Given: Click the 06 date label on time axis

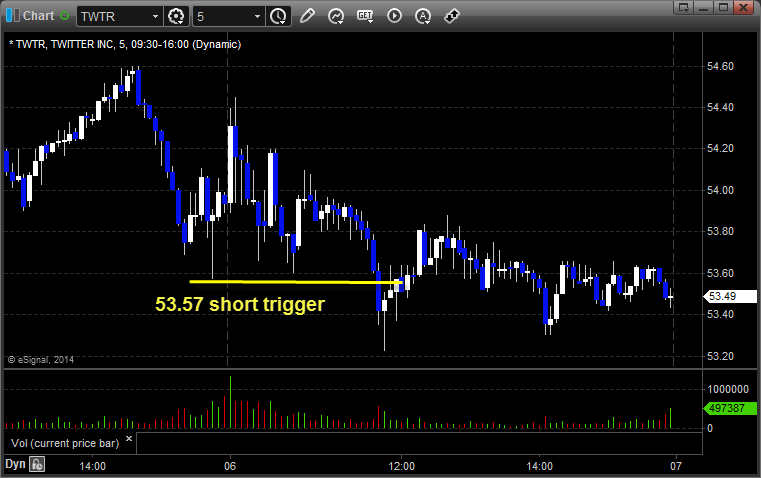Looking at the screenshot, I should click(230, 466).
